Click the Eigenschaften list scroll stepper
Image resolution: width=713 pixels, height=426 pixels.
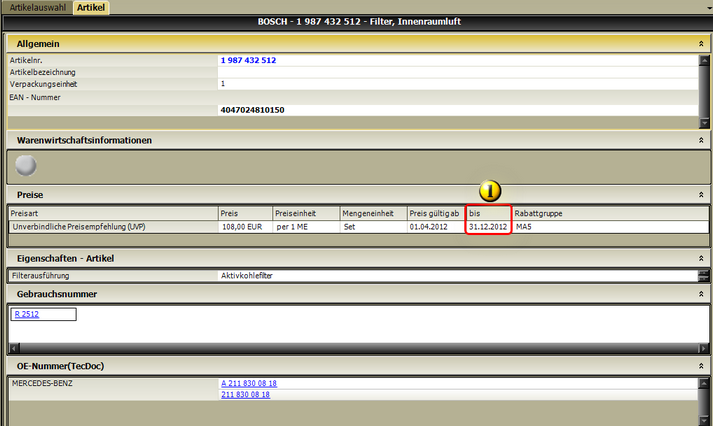click(x=703, y=276)
